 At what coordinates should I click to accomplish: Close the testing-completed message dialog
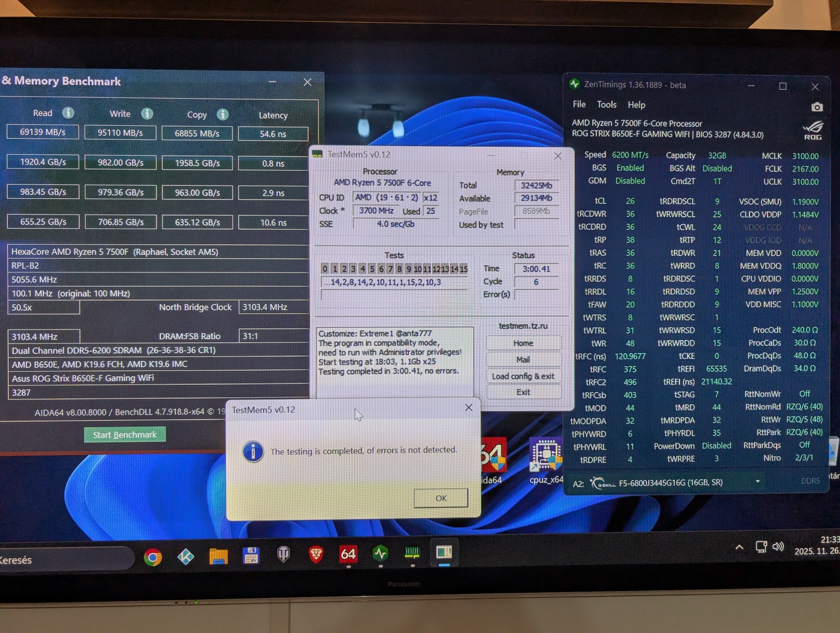pyautogui.click(x=469, y=407)
